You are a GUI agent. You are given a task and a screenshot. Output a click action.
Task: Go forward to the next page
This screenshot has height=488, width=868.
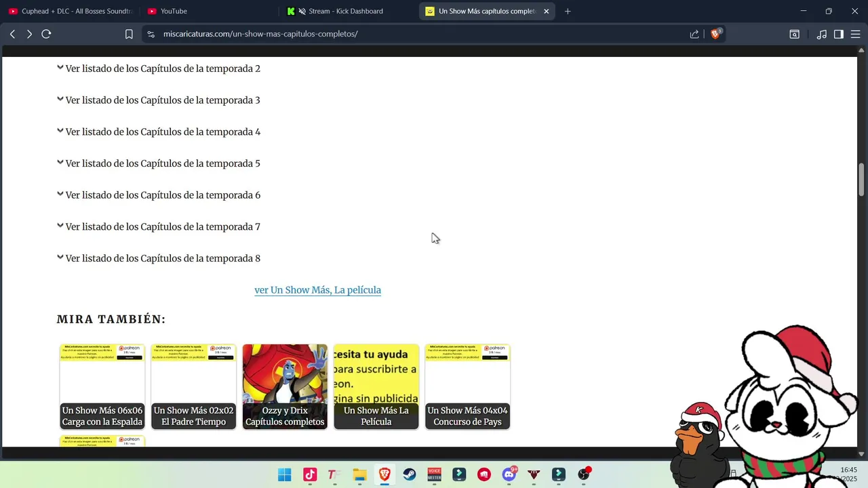[29, 34]
